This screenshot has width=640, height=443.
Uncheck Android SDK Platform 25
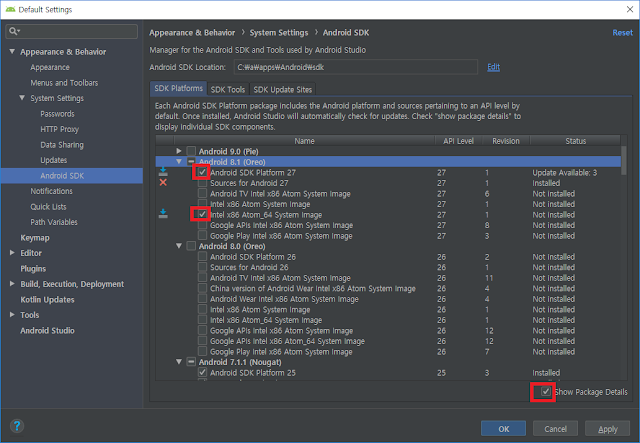click(202, 372)
